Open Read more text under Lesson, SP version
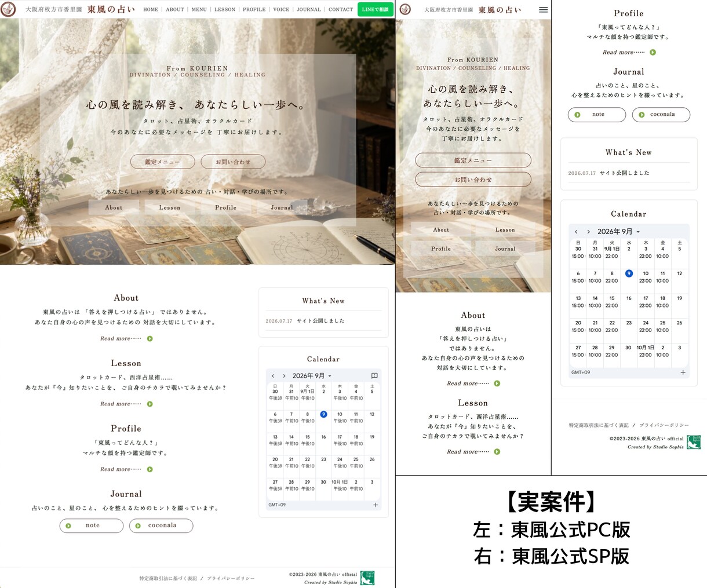 [468, 452]
